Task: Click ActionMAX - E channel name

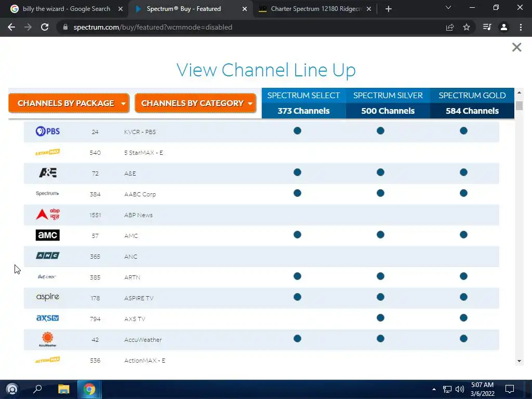Action: (x=144, y=361)
